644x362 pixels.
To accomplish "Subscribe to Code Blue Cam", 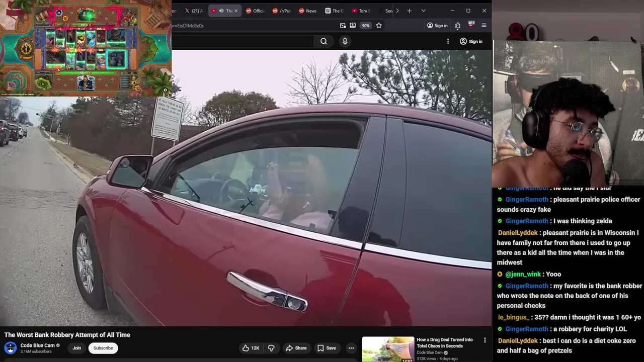I will (103, 348).
